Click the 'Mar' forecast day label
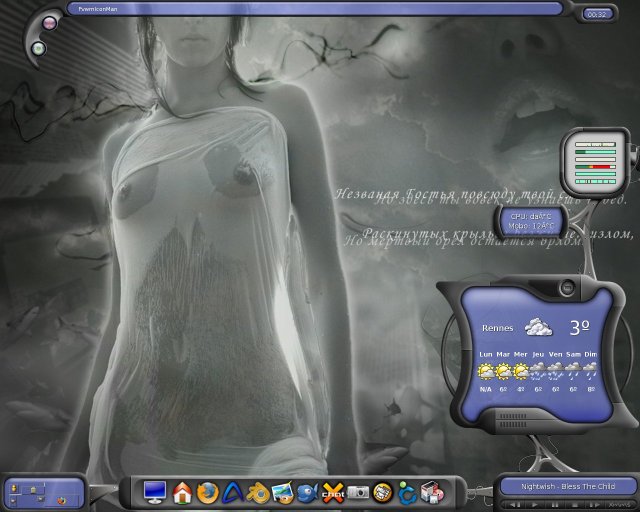The width and height of the screenshot is (640, 512). 503,354
